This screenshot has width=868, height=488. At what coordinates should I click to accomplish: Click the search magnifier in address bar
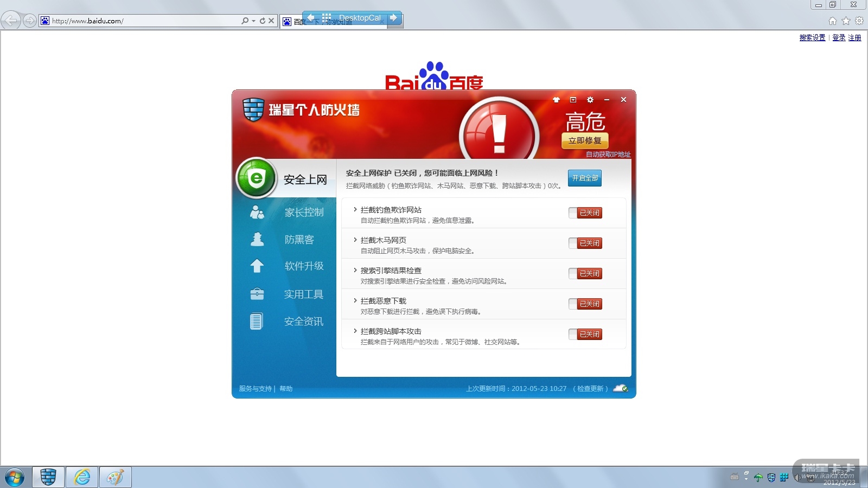pos(245,21)
